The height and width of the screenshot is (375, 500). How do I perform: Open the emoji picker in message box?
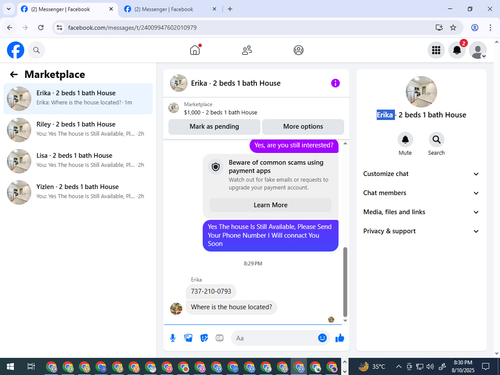click(322, 338)
